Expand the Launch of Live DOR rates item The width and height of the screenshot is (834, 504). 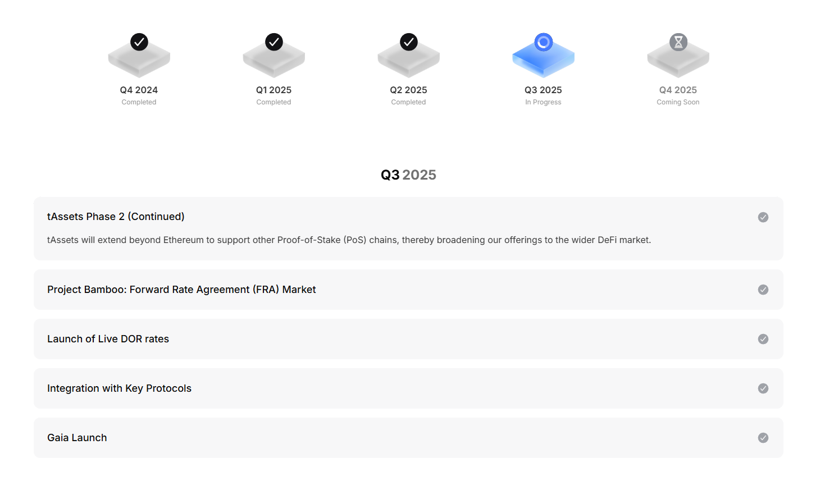(x=408, y=339)
